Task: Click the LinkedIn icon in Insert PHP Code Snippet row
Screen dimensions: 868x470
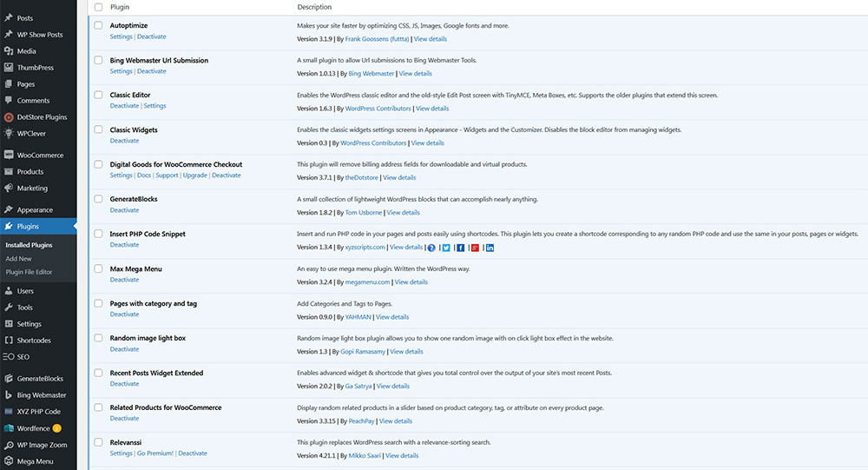Action: 490,248
